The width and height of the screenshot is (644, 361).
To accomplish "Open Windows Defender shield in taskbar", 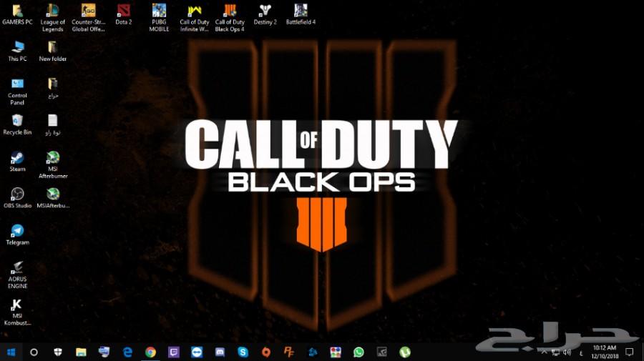I will point(58,352).
